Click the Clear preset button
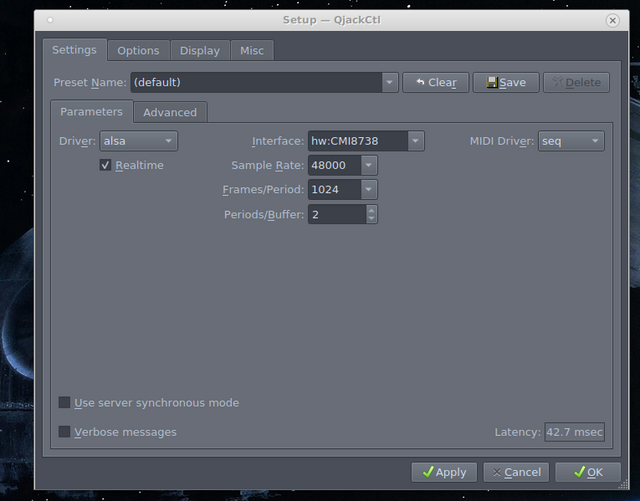The width and height of the screenshot is (640, 501). pyautogui.click(x=436, y=82)
